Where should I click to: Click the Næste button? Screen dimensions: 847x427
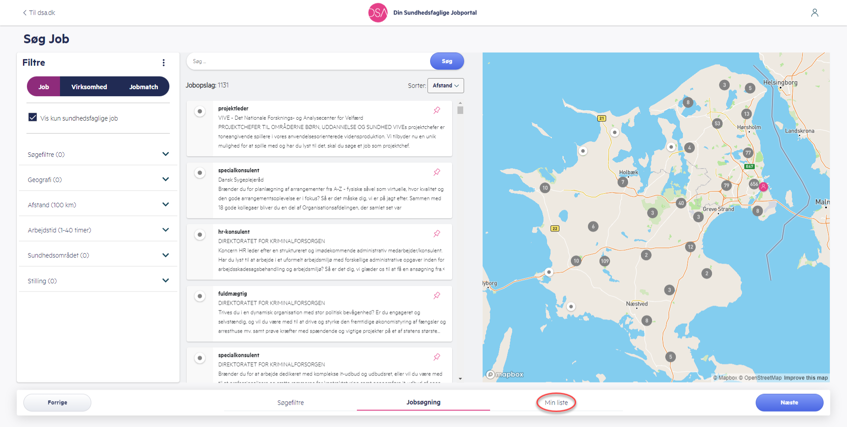(x=789, y=403)
